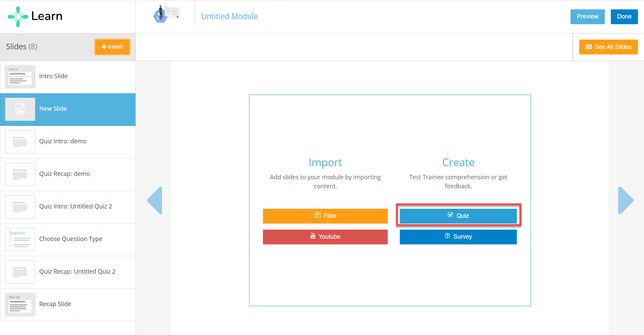Import slides with the Files button
This screenshot has height=335, width=644.
325,216
